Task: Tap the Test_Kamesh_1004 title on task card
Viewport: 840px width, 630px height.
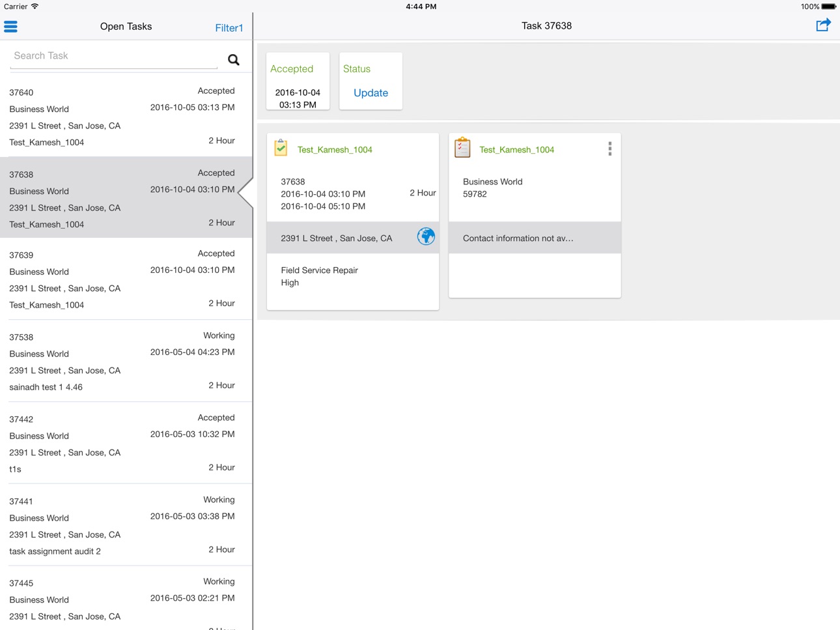Action: tap(335, 150)
